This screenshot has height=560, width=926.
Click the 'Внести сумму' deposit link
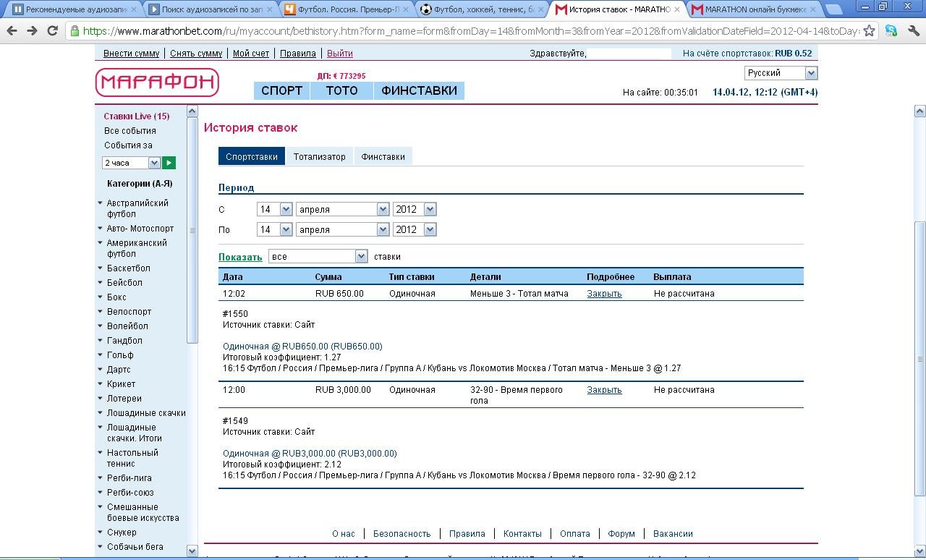(132, 54)
